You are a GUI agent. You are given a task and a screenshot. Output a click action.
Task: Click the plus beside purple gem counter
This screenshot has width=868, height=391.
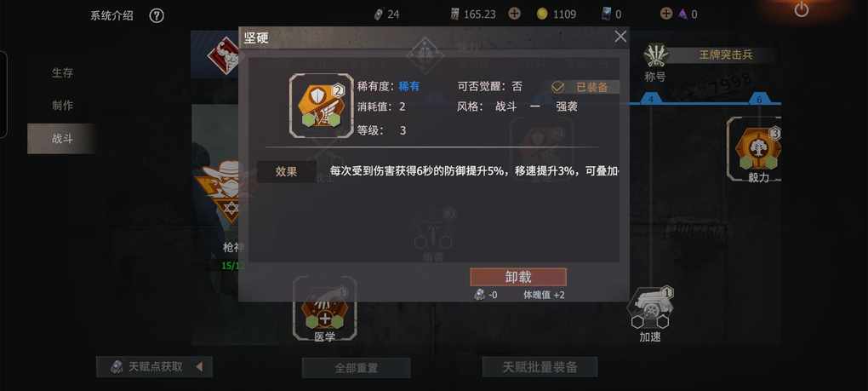click(666, 14)
